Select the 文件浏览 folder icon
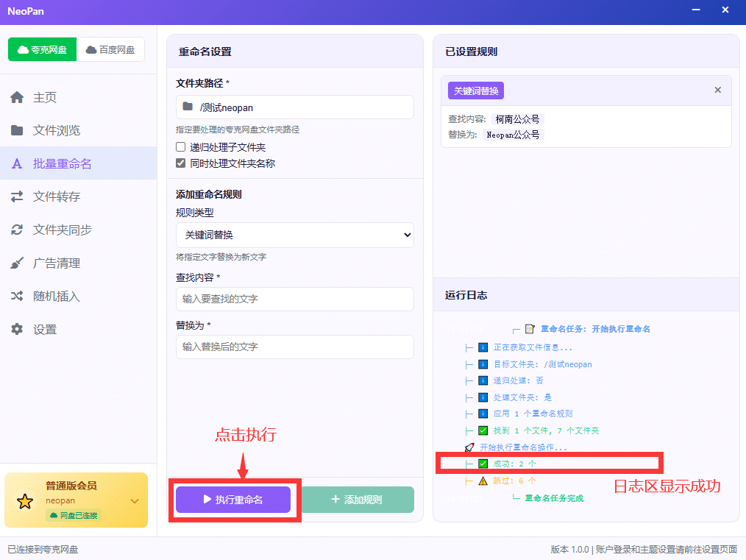Screen dimensions: 746x560 pyautogui.click(x=17, y=130)
